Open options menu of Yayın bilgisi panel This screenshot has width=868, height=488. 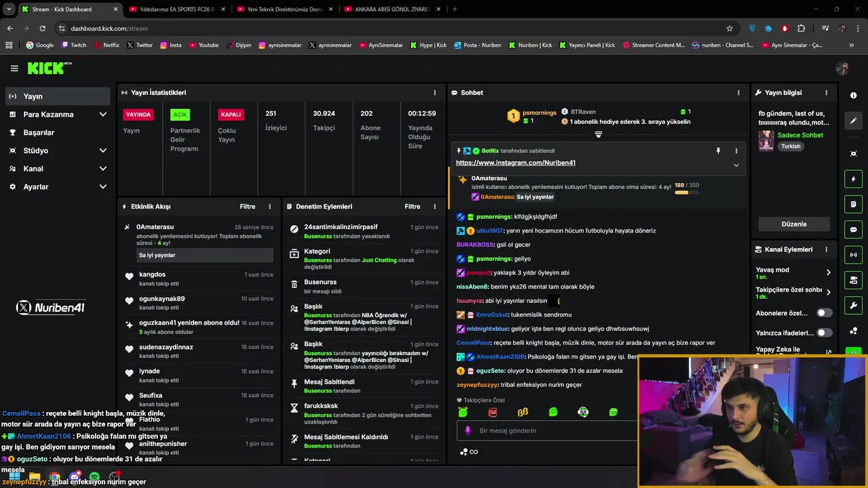click(826, 93)
